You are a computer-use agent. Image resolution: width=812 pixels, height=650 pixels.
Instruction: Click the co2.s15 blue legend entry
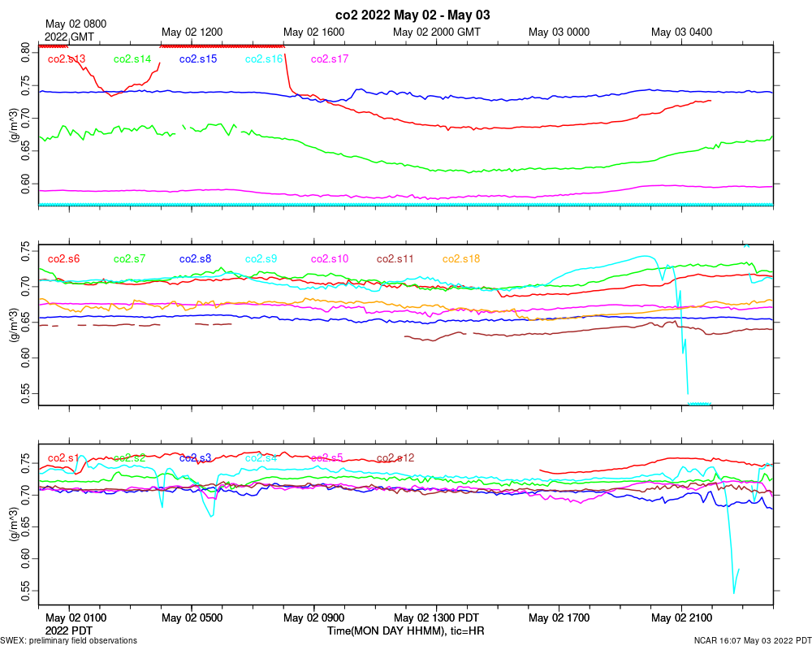tap(198, 59)
